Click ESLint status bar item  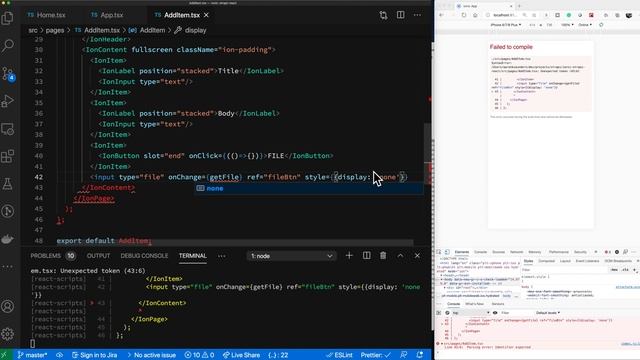click(340, 355)
